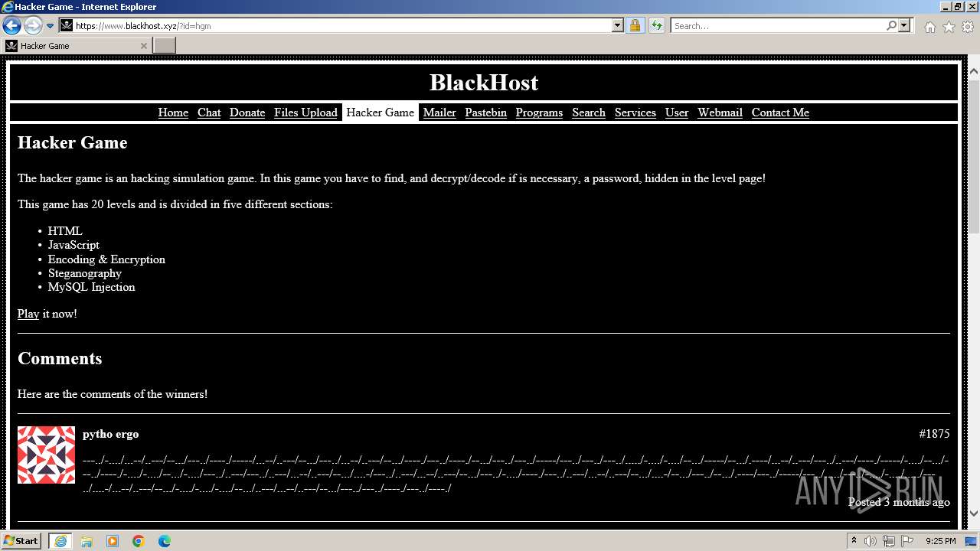Open Favorites star icon

pyautogui.click(x=949, y=27)
